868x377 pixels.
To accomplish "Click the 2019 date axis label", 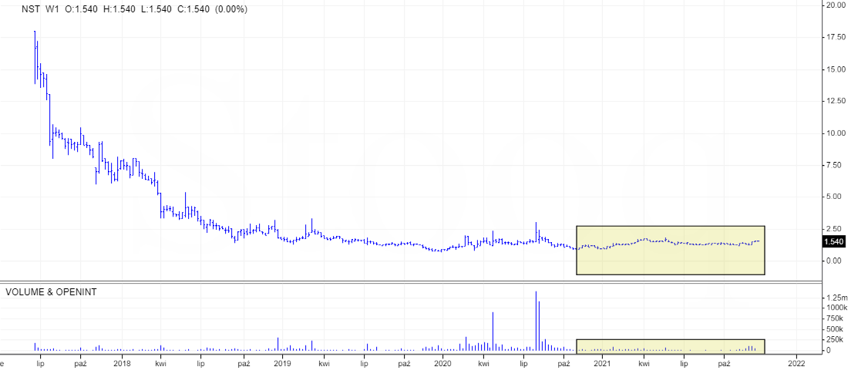I will point(282,364).
